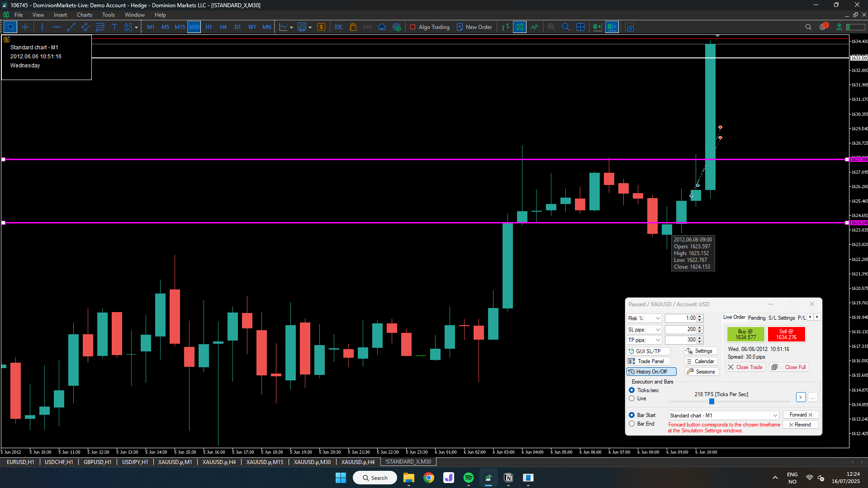Image resolution: width=868 pixels, height=488 pixels.
Task: Switch timeframe to M1
Action: [x=151, y=27]
